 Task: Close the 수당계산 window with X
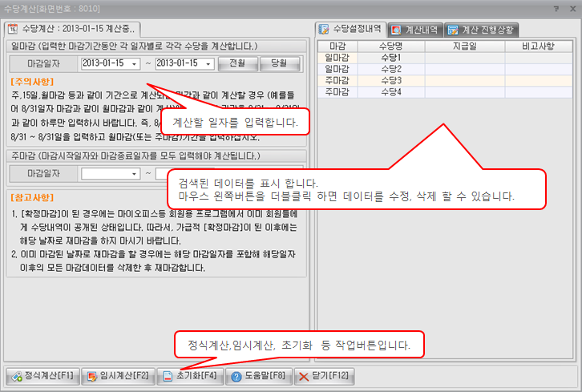pos(572,9)
